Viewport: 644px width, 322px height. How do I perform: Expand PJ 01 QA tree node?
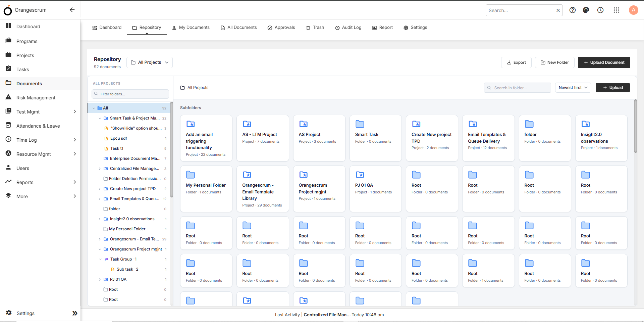[100, 279]
